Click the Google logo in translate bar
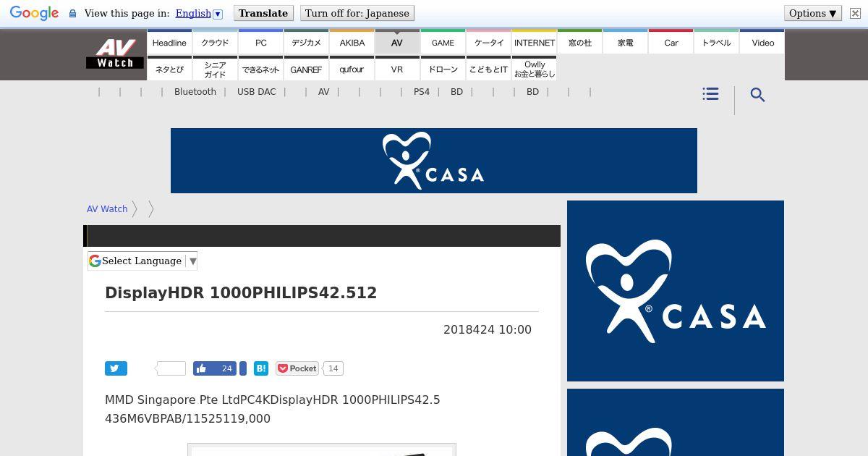Viewport: 868px width, 456px height. click(34, 13)
